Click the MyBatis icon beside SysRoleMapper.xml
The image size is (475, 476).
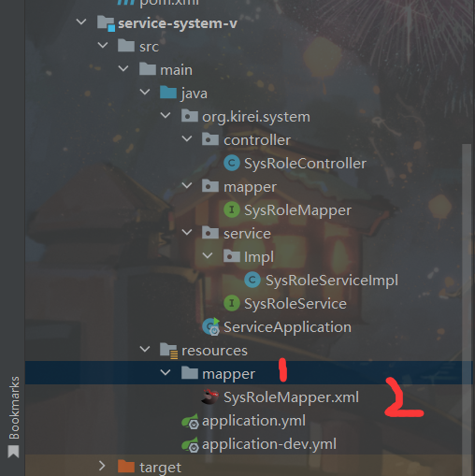[210, 397]
